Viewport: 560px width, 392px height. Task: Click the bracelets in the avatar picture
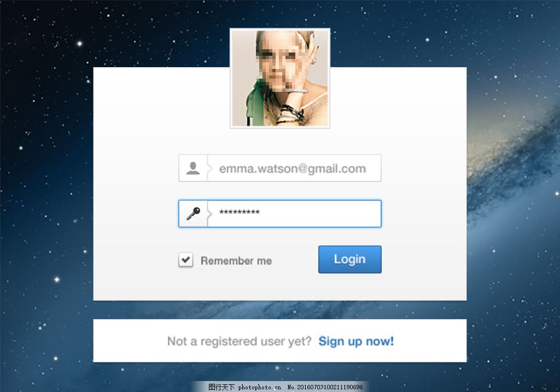tap(291, 114)
